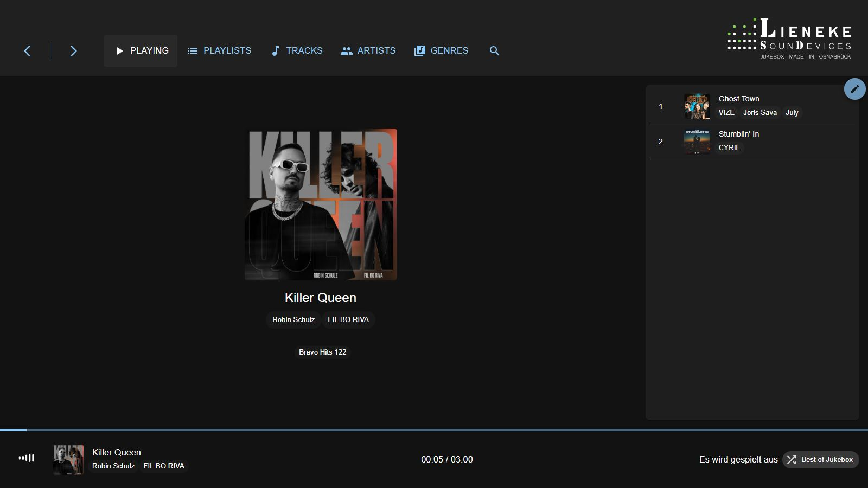Go forward using the right chevron arrow
The image size is (868, 488).
pos(74,51)
